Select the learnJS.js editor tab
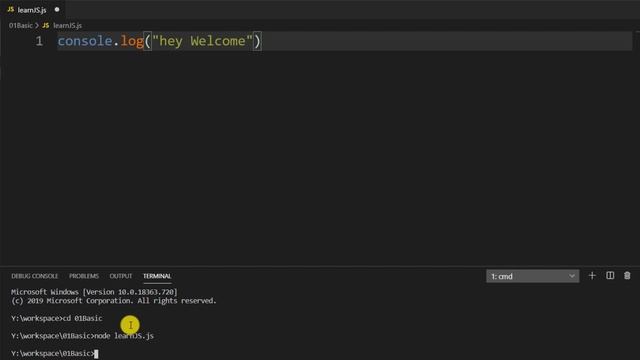Screen dimensions: 640x360 coord(33,9)
